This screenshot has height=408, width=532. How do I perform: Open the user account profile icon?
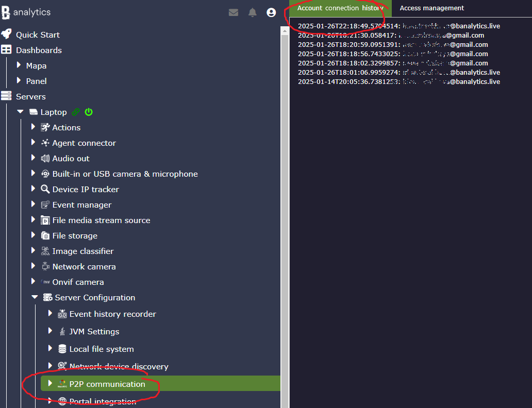271,12
